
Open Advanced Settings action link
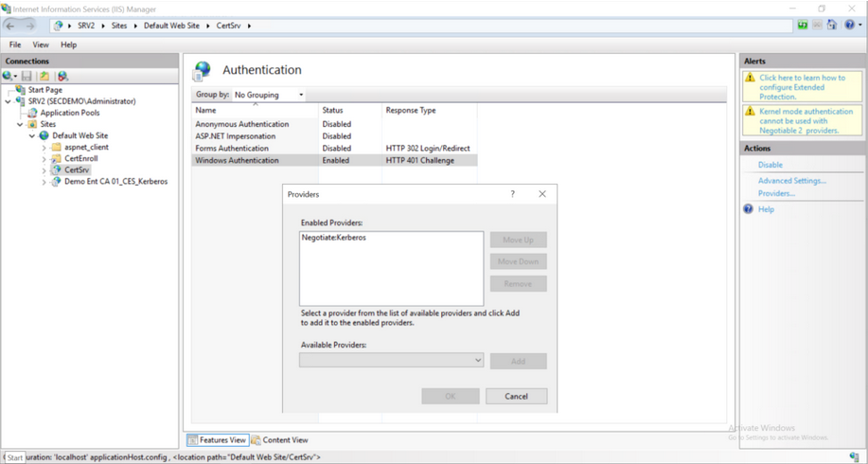click(792, 181)
